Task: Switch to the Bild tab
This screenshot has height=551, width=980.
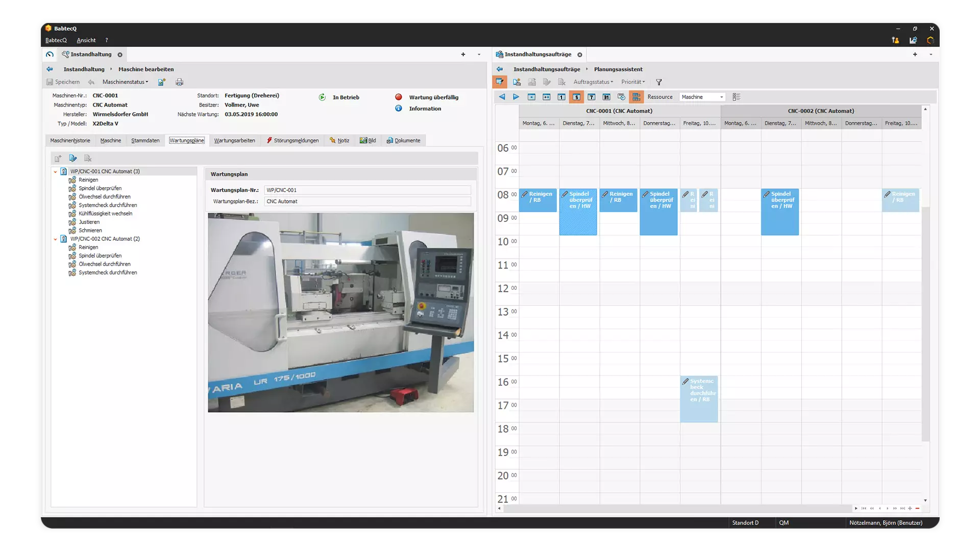Action: click(x=367, y=140)
